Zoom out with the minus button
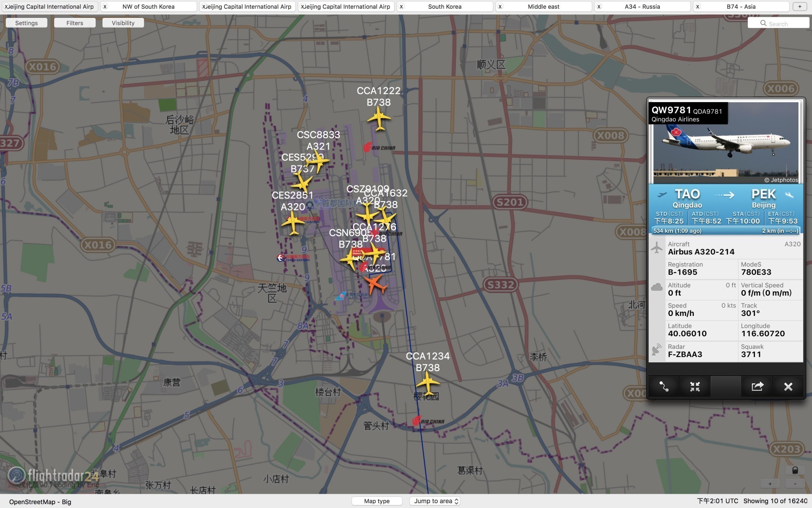This screenshot has height=508, width=812. (x=795, y=484)
